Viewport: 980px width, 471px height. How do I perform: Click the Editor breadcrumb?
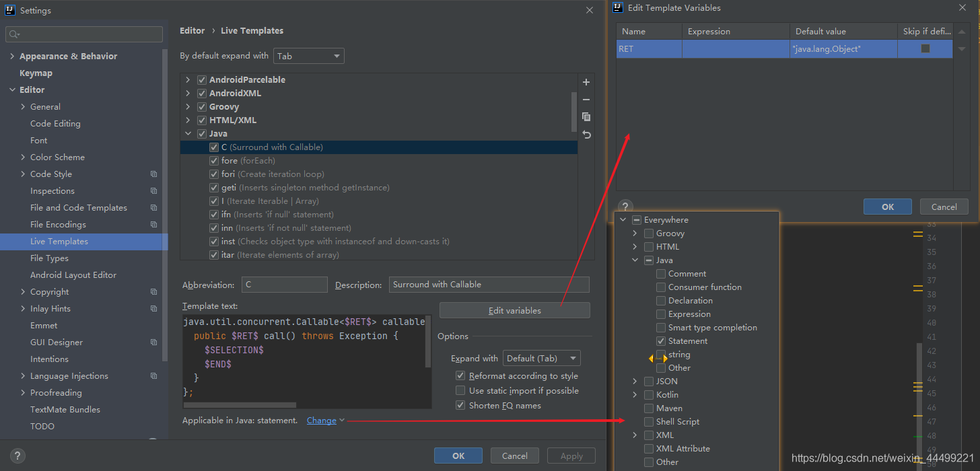coord(193,31)
